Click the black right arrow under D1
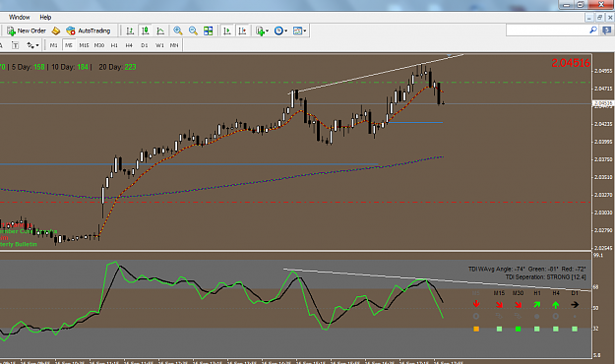Screen dimensions: 615x364 pyautogui.click(x=575, y=304)
